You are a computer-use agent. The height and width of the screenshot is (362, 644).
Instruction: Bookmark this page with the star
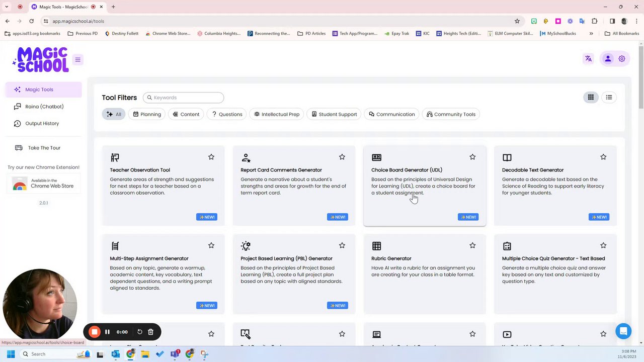[x=517, y=21]
